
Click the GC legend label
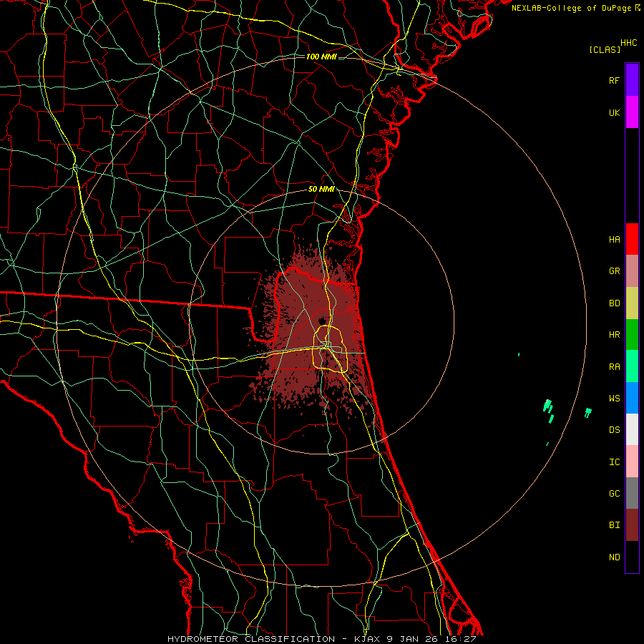pyautogui.click(x=614, y=493)
